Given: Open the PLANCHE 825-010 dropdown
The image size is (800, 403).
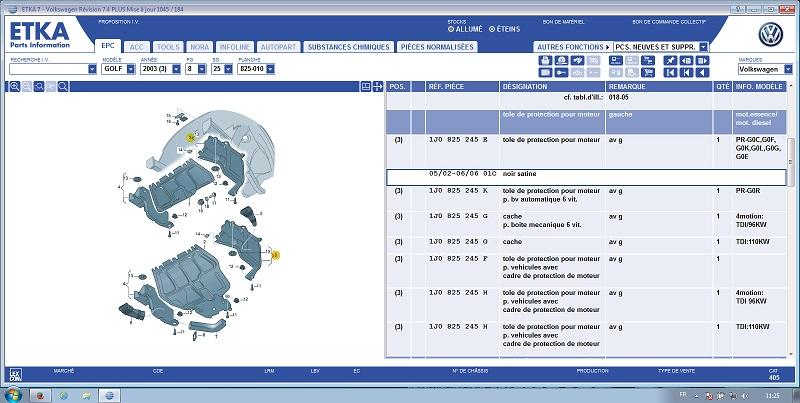Looking at the screenshot, I should [x=270, y=69].
